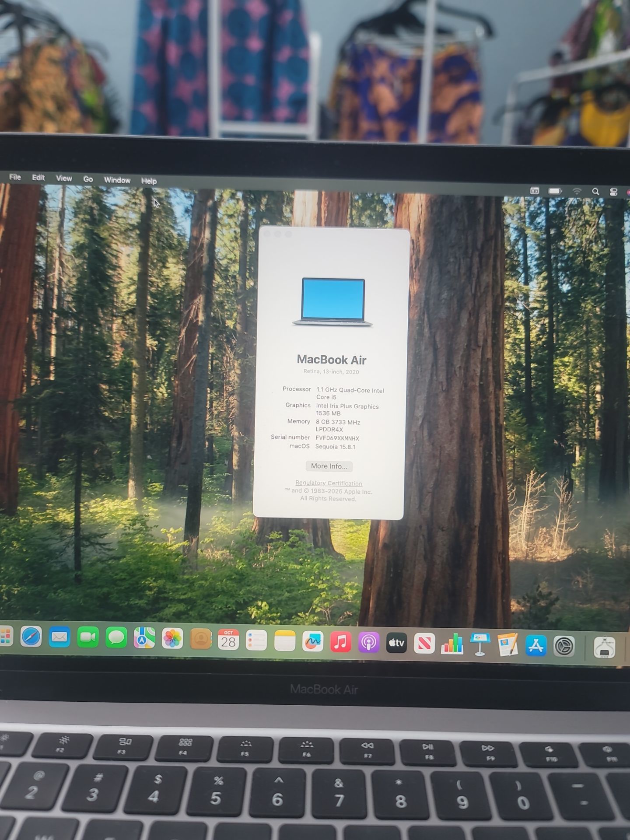This screenshot has height=840, width=630.
Task: Click the serial number FVFD69XKMNHX
Action: click(337, 438)
